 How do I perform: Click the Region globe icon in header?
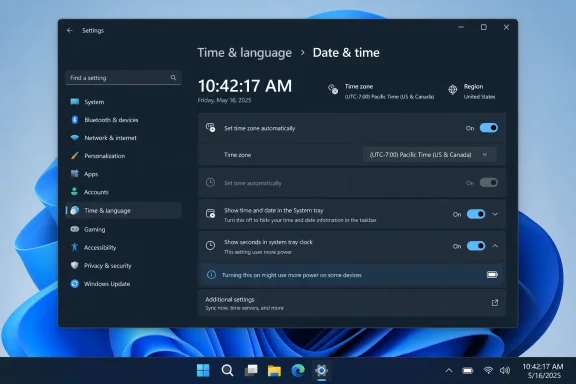tap(453, 89)
